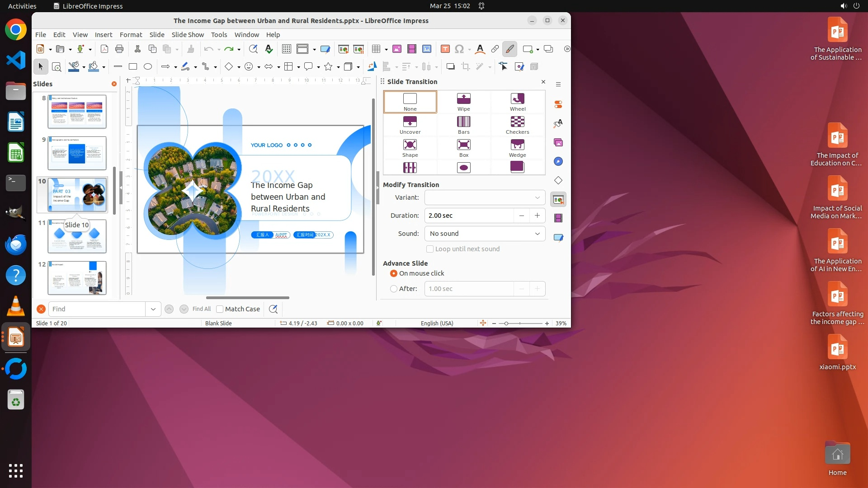Open the Sound dropdown list
868x488 pixels.
[x=537, y=234]
